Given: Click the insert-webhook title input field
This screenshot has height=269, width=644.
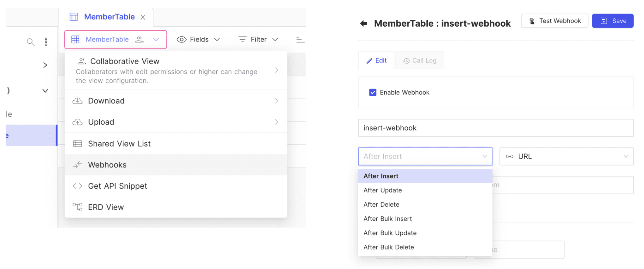Looking at the screenshot, I should pos(495,128).
